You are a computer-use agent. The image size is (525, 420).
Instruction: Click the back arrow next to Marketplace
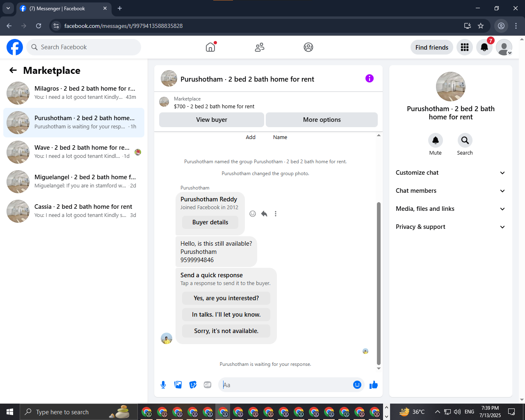point(13,70)
